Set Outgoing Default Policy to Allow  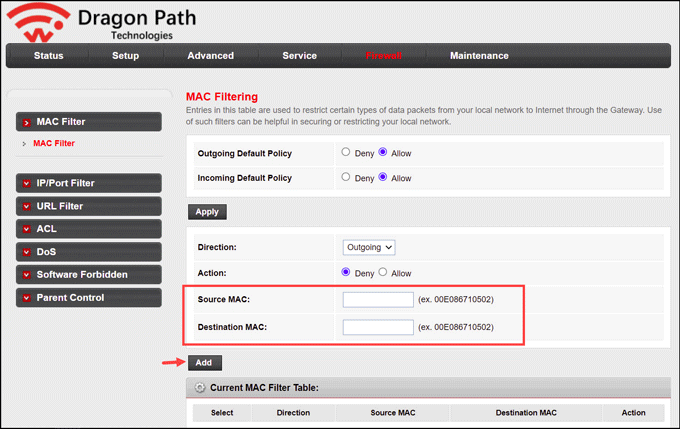382,152
